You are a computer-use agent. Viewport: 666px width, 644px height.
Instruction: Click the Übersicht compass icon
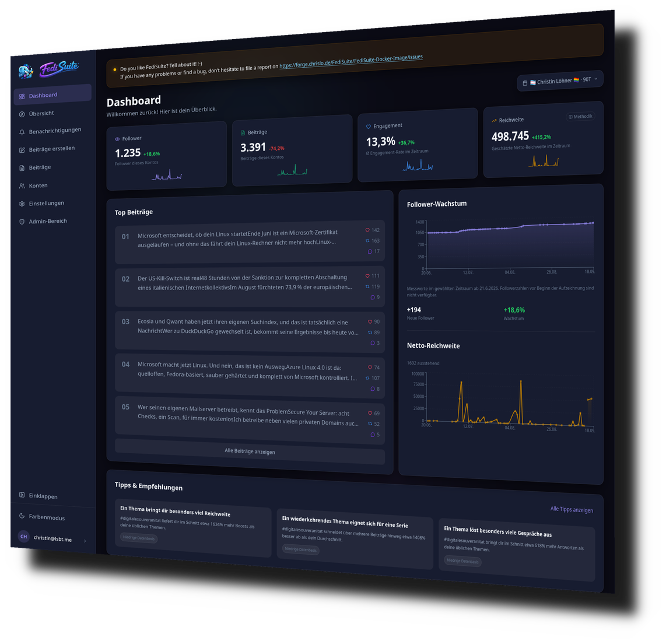[x=22, y=114]
